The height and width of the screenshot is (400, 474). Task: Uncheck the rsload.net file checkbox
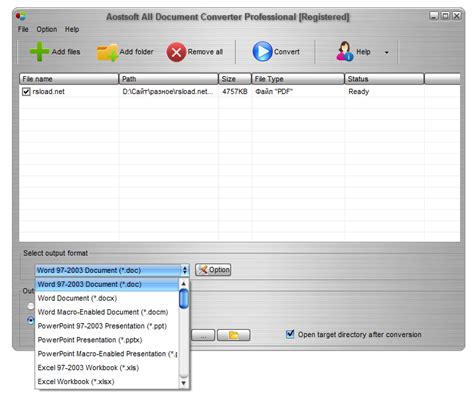[x=26, y=92]
